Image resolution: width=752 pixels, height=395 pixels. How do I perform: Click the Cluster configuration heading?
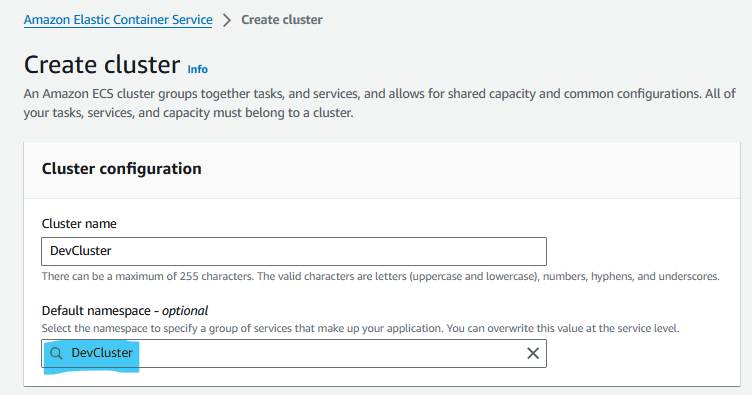tap(121, 169)
